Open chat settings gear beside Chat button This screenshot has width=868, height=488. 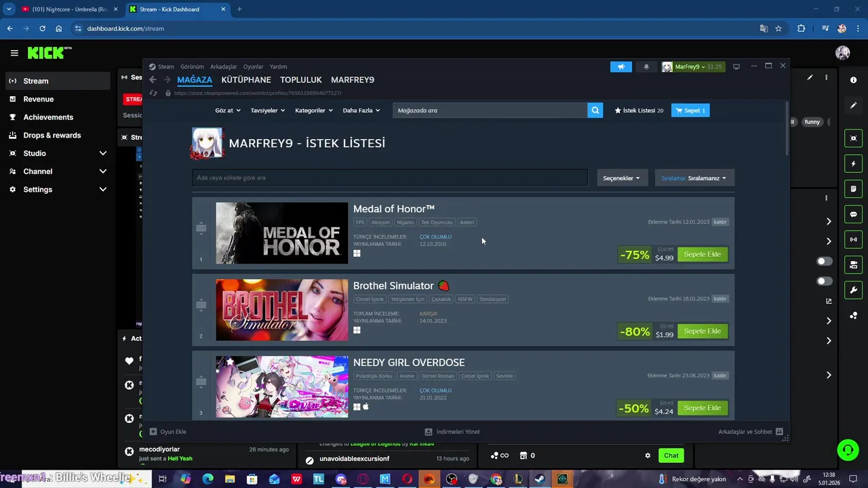(648, 455)
